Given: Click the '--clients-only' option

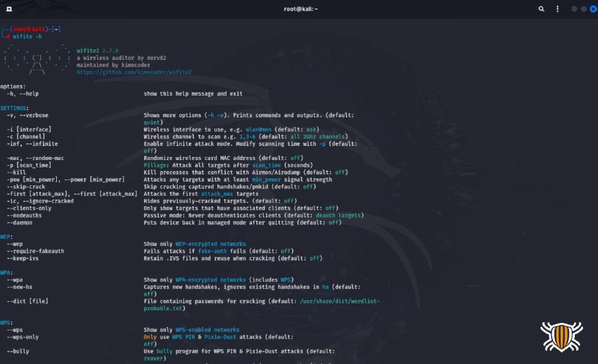Looking at the screenshot, I should [29, 209].
